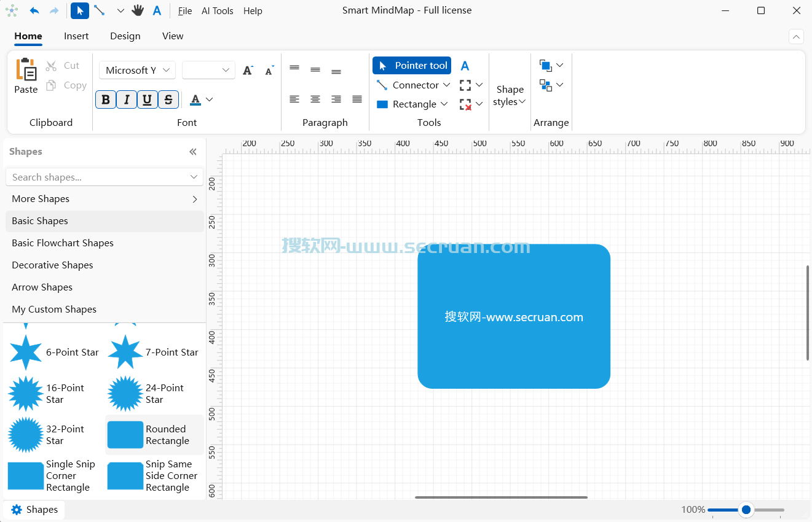Click the Smart MindMap app logo
Image resolution: width=812 pixels, height=522 pixels.
click(x=12, y=10)
